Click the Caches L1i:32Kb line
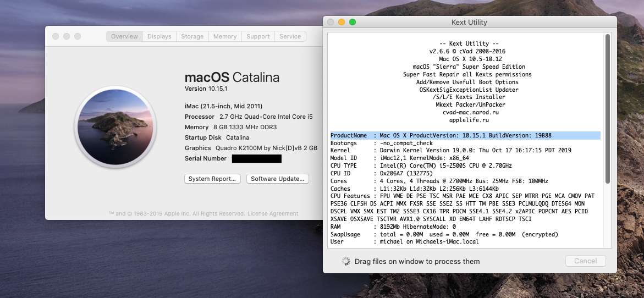This screenshot has height=298, width=644. 415,189
